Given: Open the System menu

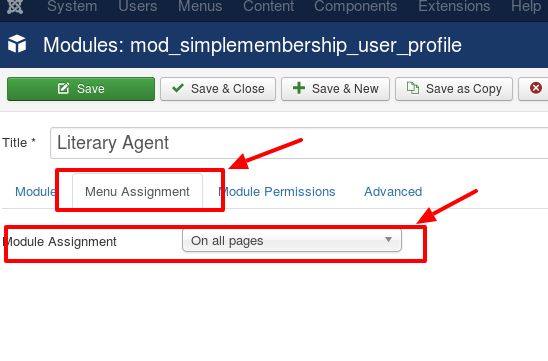Looking at the screenshot, I should point(72,6).
